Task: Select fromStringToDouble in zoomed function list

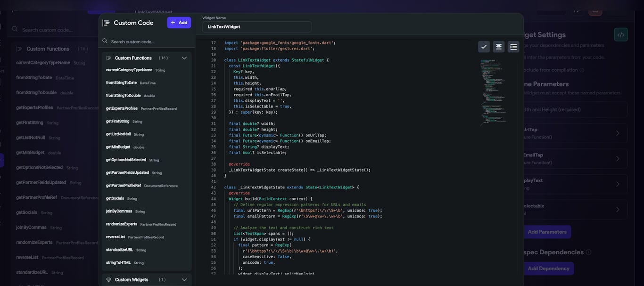Action: [123, 96]
